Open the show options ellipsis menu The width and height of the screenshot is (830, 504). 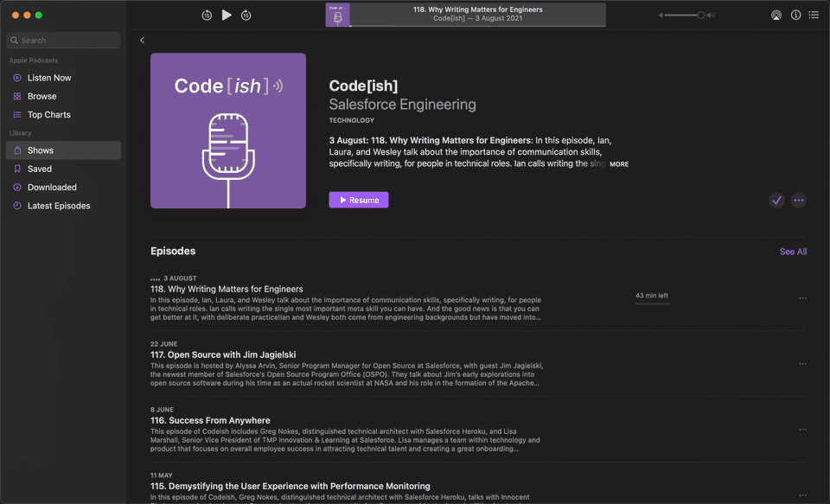click(x=799, y=200)
